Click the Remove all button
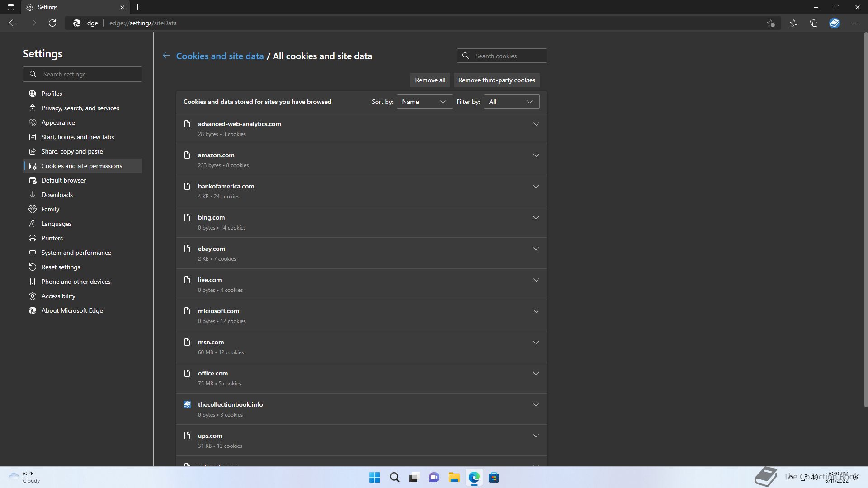 click(430, 80)
